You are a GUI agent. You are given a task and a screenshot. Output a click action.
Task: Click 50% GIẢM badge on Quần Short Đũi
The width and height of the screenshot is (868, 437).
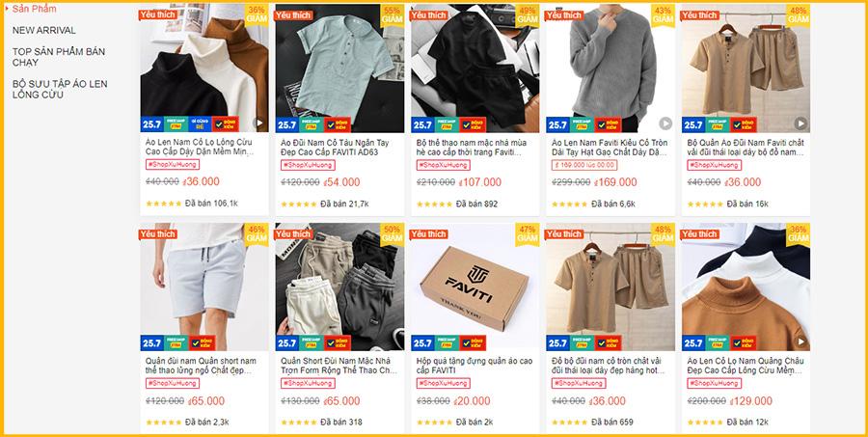393,233
